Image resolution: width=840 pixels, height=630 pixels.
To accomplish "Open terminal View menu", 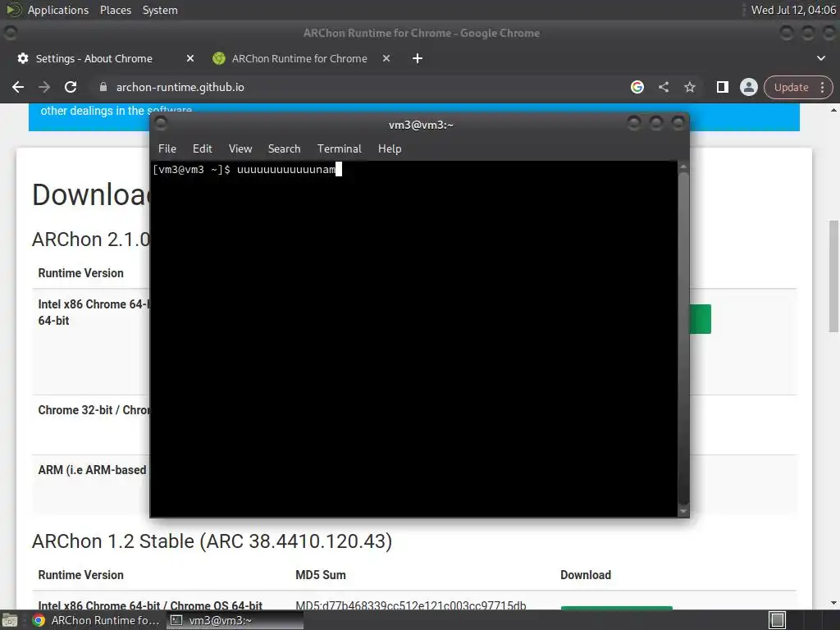I will click(240, 149).
